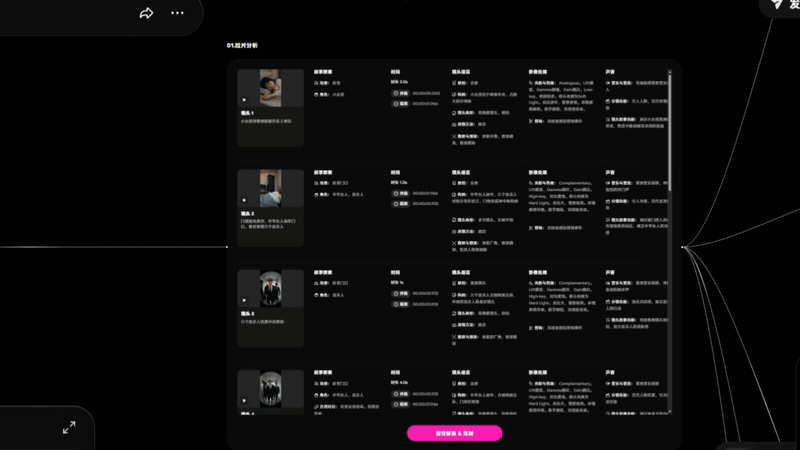Play the Shot 2 doorway clip
This screenshot has width=800, height=450.
coord(244,200)
